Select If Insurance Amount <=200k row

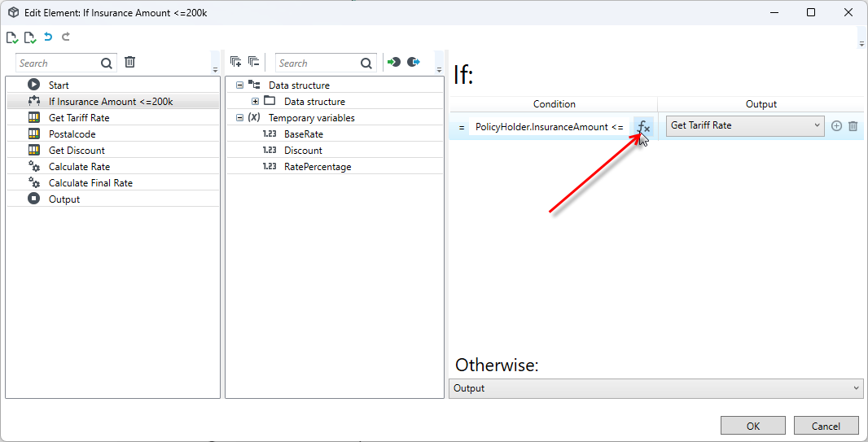coord(112,101)
